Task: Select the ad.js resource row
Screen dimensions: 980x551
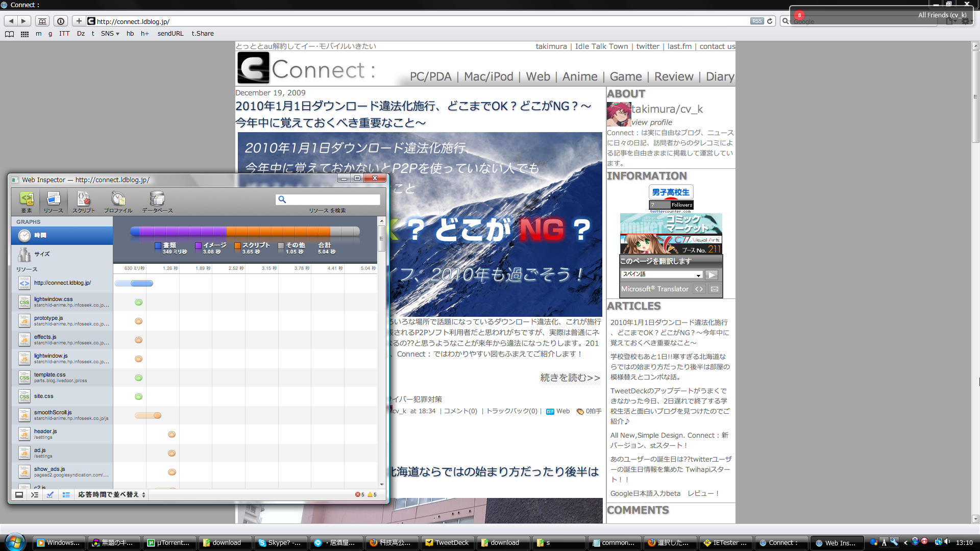Action: (x=62, y=453)
